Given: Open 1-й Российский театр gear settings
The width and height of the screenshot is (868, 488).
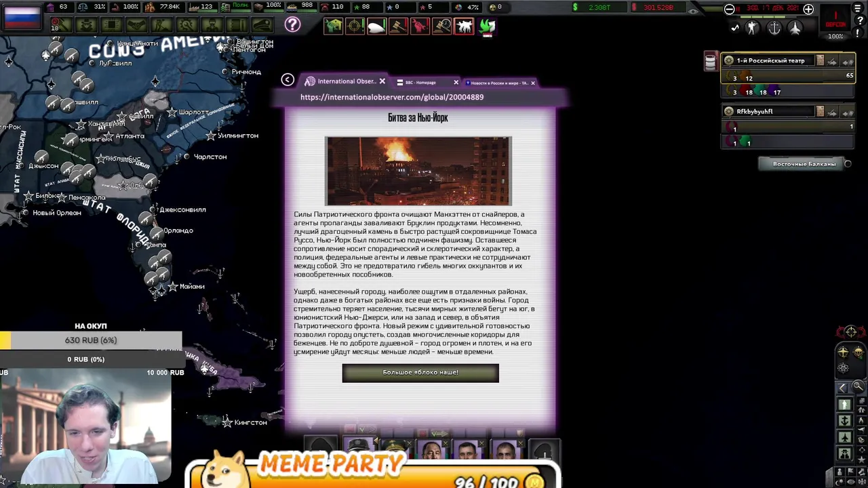Looking at the screenshot, I should (729, 60).
